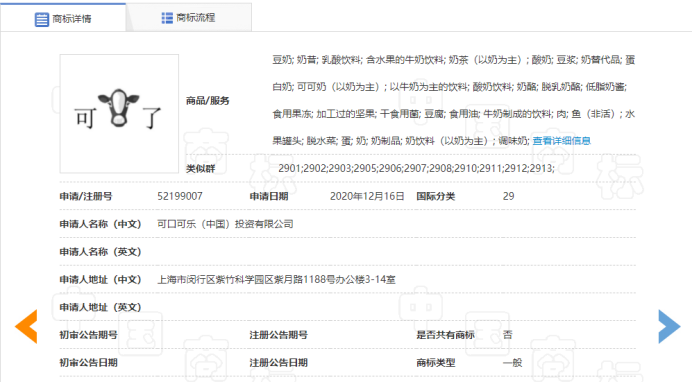Switch to the 商标流程 tab
The width and height of the screenshot is (692, 383).
pyautogui.click(x=188, y=18)
